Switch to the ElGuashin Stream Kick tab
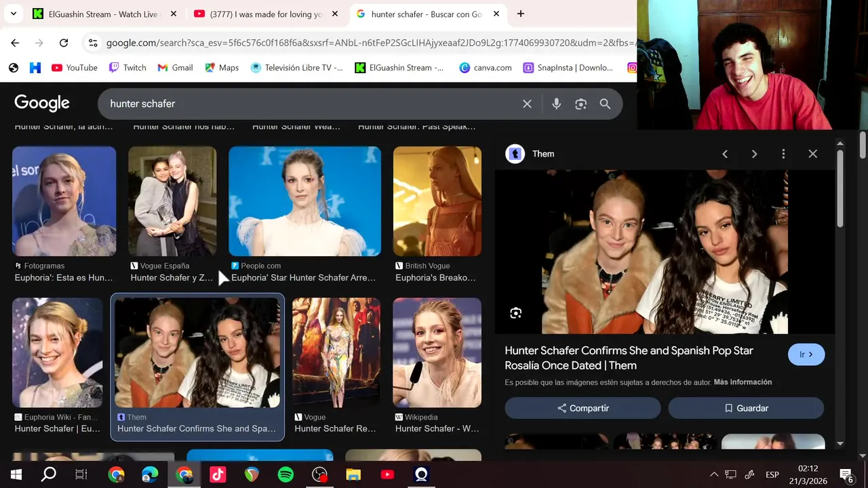 [105, 14]
